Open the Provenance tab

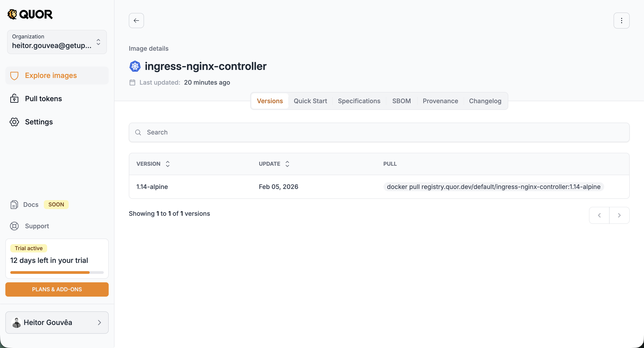pyautogui.click(x=440, y=101)
